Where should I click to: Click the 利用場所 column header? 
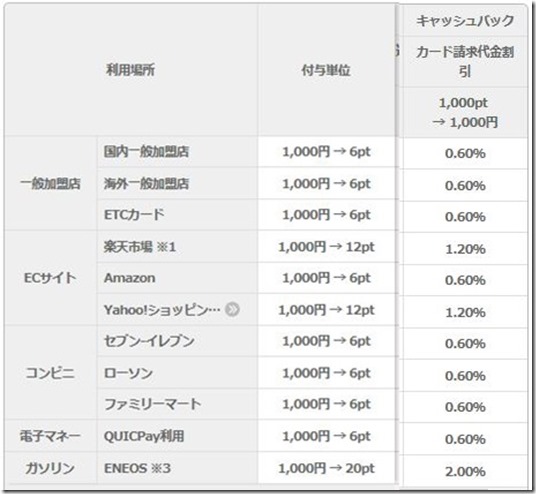(x=131, y=70)
